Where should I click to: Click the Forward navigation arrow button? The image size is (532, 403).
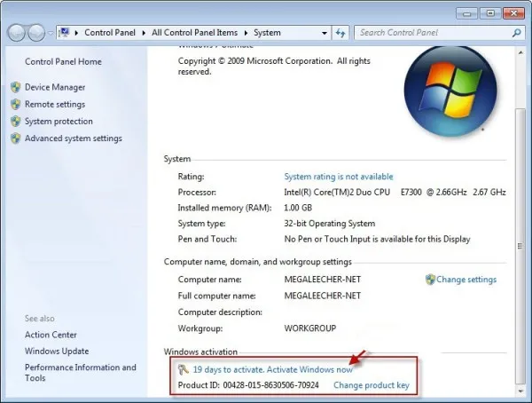coord(36,33)
